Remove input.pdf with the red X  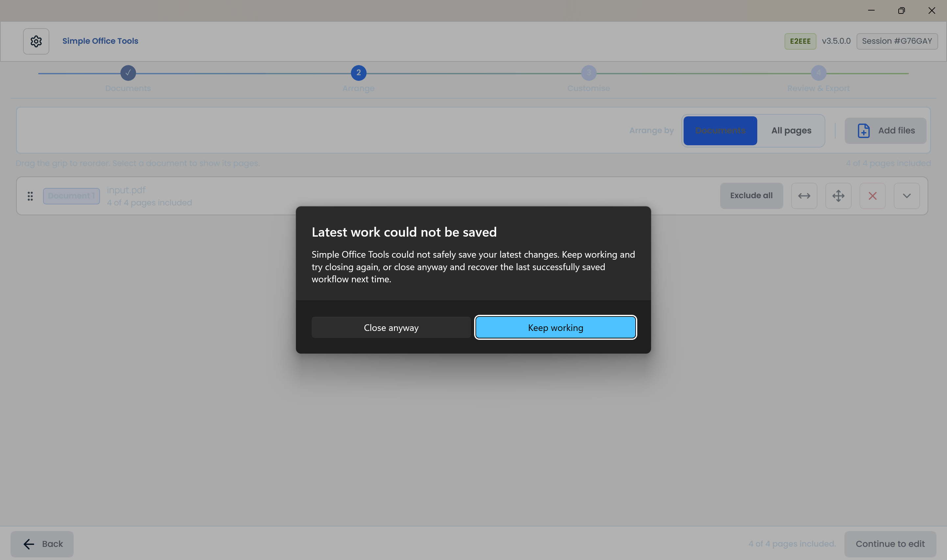coord(872,196)
